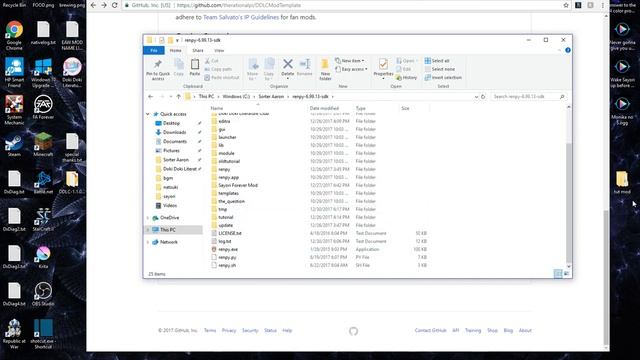Image resolution: width=640 pixels, height=360 pixels.
Task: Switch to details view in the status bar
Action: [x=558, y=274]
